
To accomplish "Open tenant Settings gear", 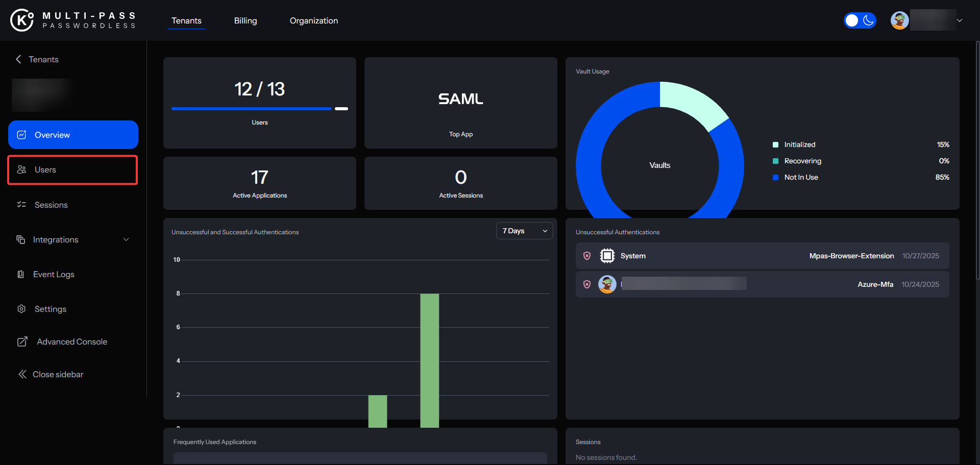I will pyautogui.click(x=21, y=309).
